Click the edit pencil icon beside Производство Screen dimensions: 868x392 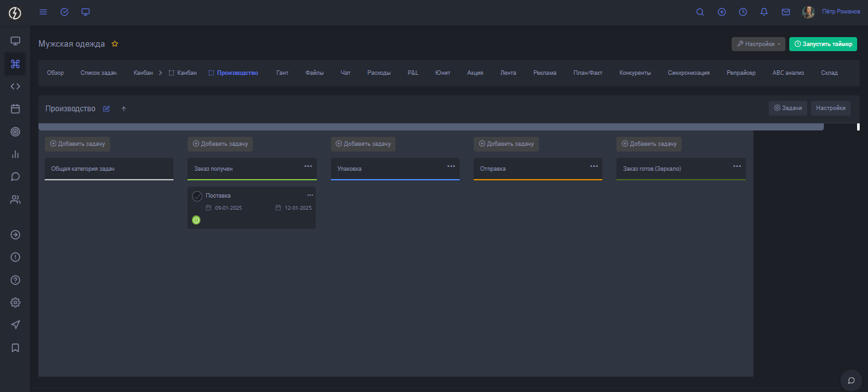click(x=107, y=109)
